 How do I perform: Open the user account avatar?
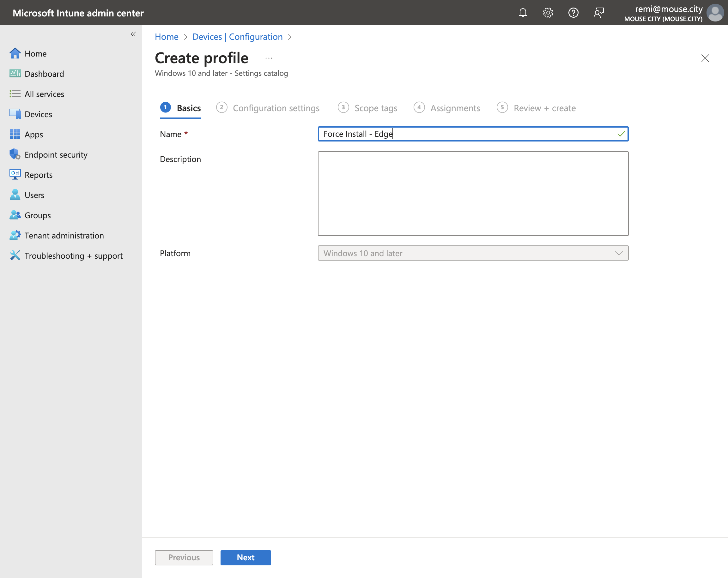pos(715,13)
